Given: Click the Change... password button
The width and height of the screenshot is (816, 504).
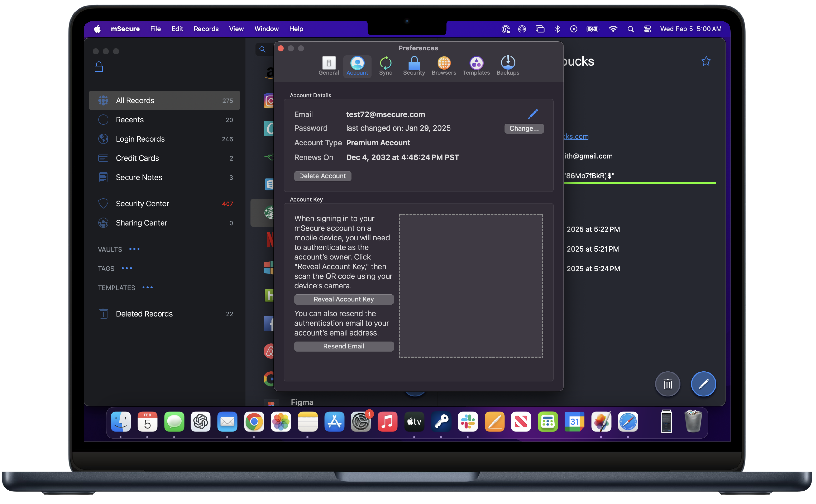Looking at the screenshot, I should point(524,129).
